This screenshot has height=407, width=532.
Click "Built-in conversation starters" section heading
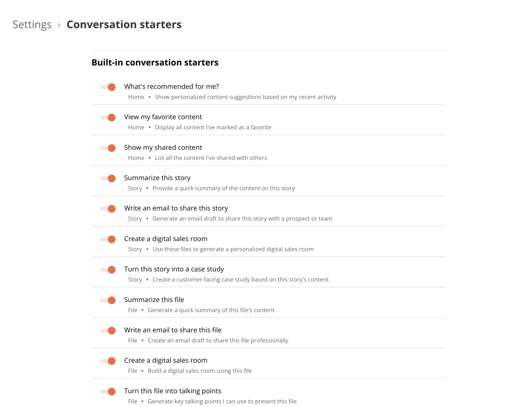click(155, 63)
